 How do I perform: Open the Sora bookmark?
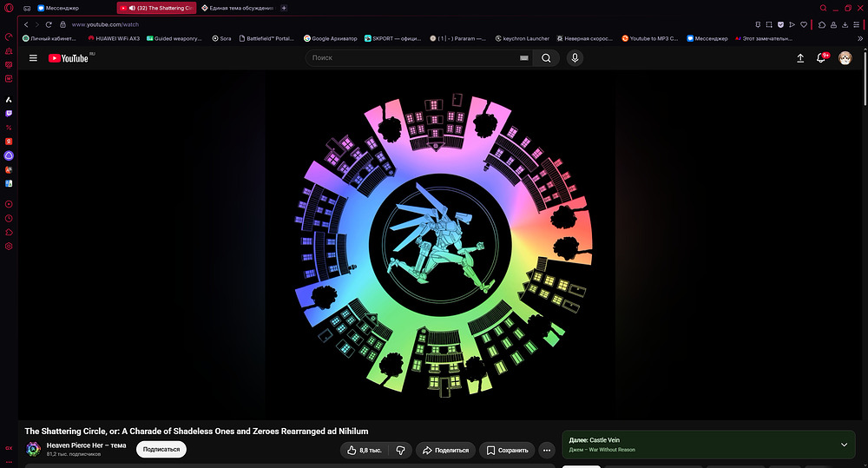[222, 39]
